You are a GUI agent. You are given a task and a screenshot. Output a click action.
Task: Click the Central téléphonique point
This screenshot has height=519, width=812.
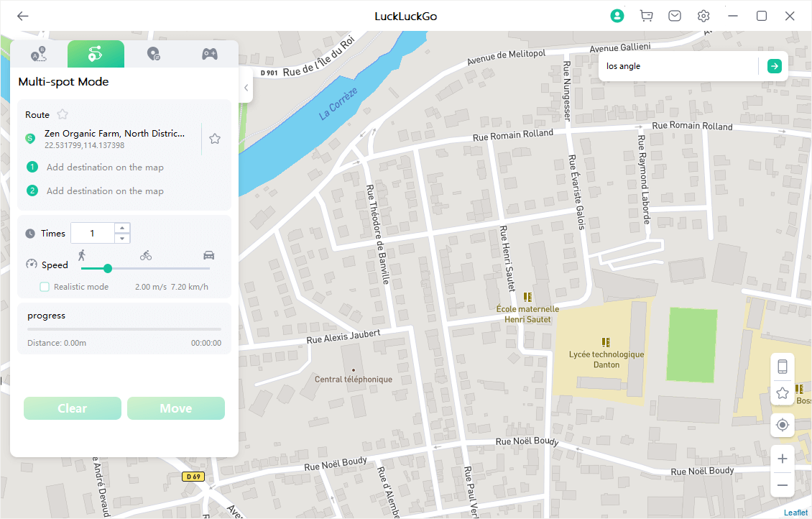pos(354,370)
